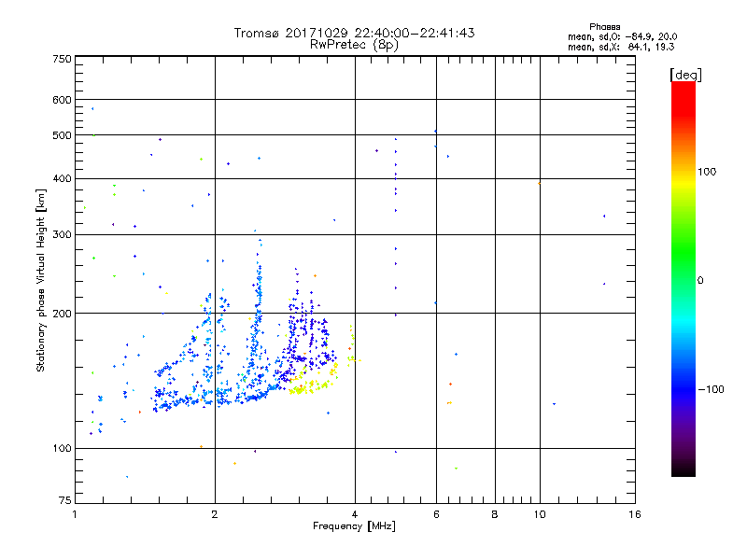Click the subtitle 'RwPretec (8p)'
This screenshot has height=560, width=747.
(354, 45)
